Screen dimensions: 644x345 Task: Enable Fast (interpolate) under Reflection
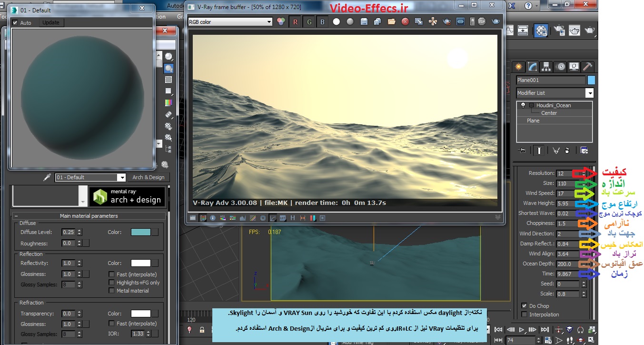tap(111, 274)
